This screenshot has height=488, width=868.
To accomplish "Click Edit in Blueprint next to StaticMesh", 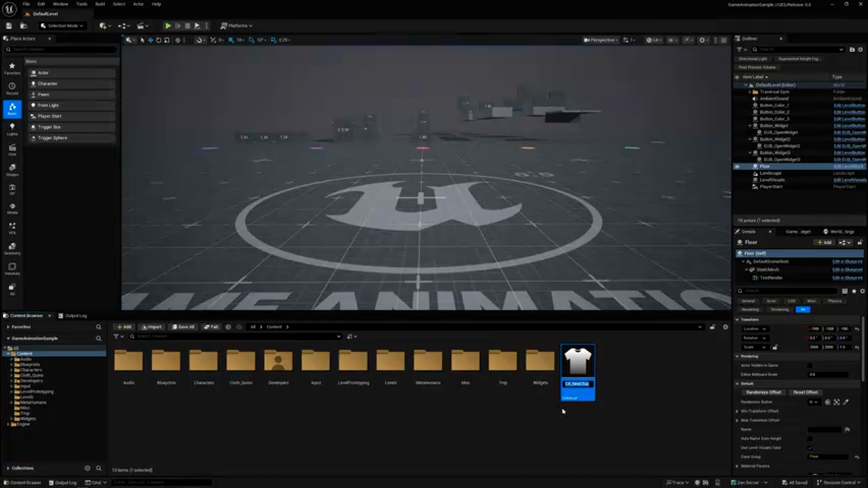I will click(848, 269).
